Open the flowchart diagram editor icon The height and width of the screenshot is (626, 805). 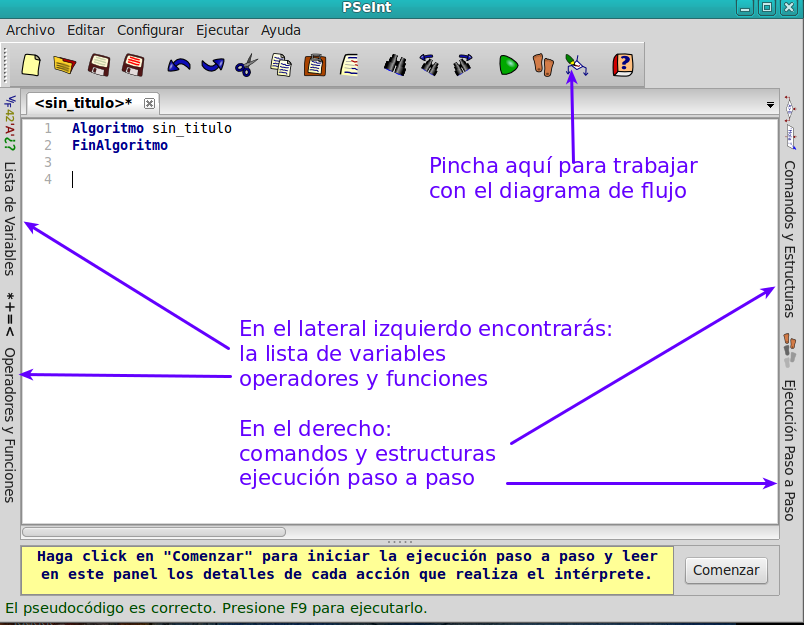[577, 65]
